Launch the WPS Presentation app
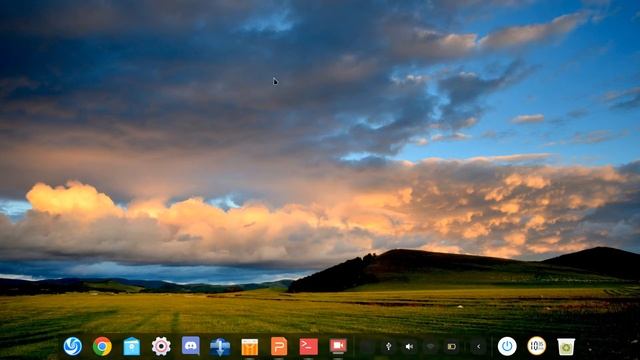640x360 pixels. [x=279, y=347]
